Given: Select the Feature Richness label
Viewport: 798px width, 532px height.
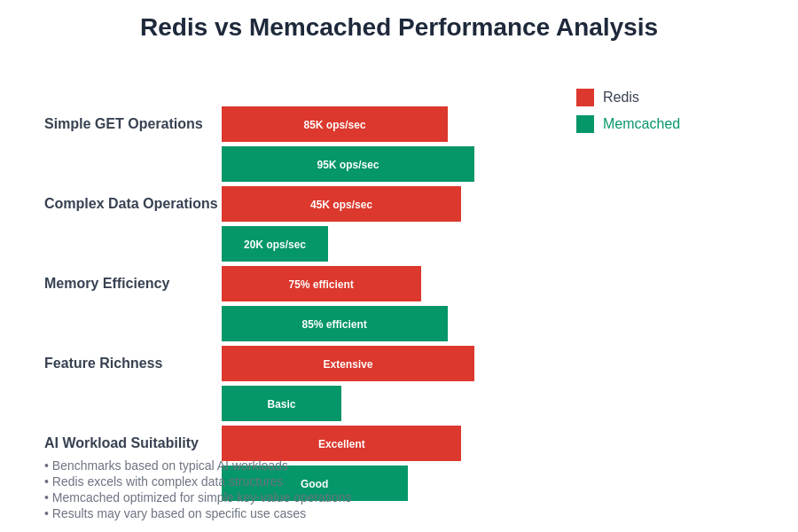Looking at the screenshot, I should click(103, 364).
